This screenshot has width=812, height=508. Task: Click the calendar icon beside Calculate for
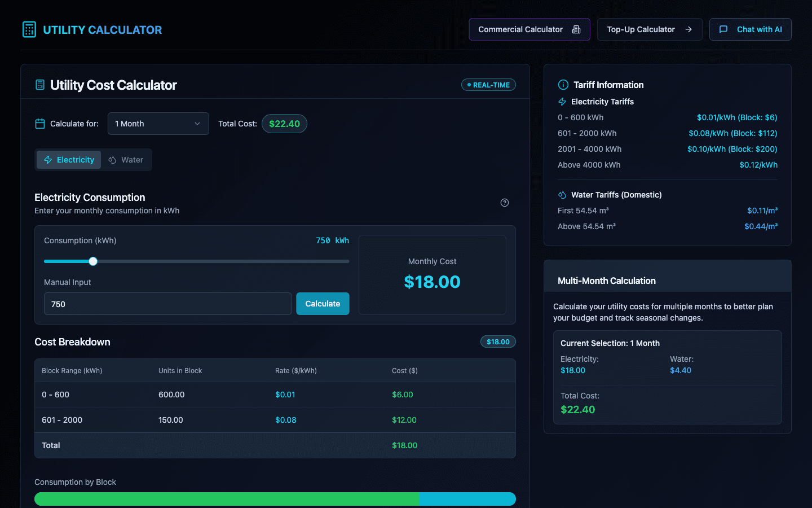click(40, 124)
